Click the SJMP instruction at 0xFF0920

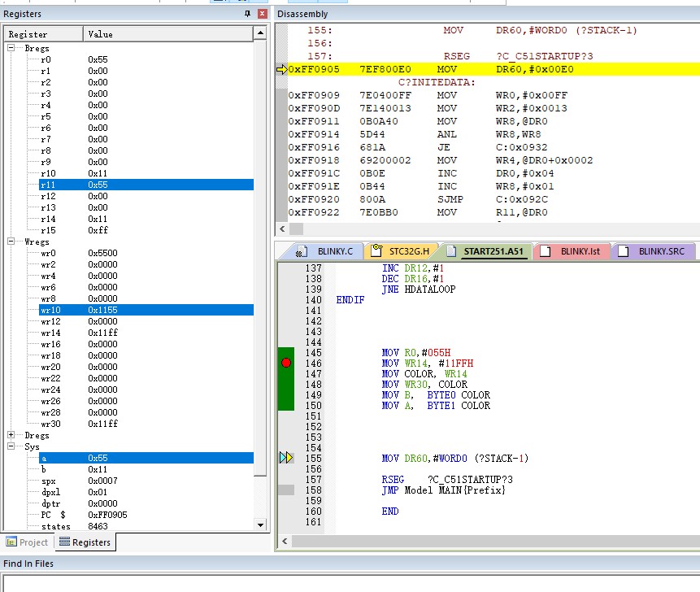450,199
